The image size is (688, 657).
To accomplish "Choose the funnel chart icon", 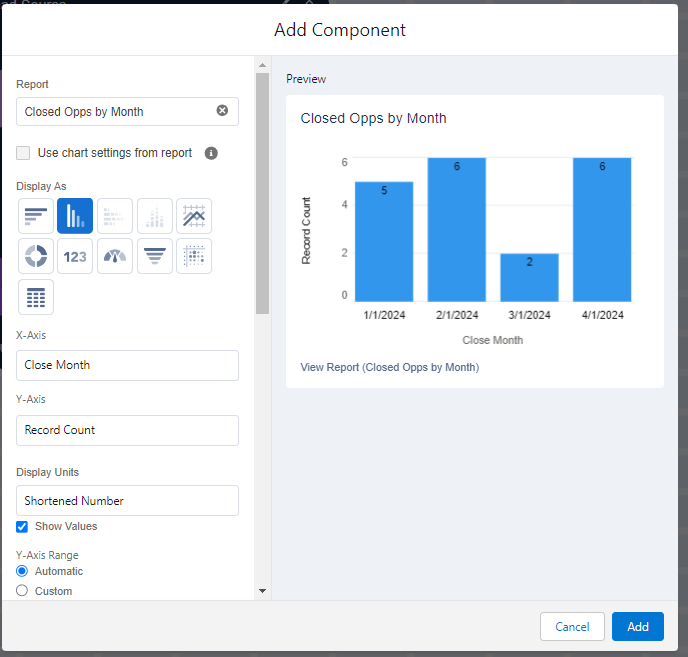I will 155,256.
